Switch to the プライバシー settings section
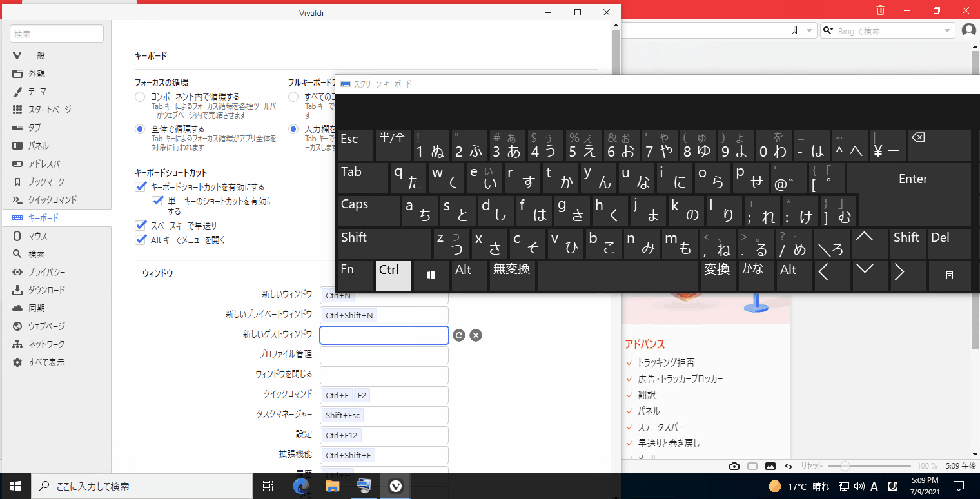The width and height of the screenshot is (980, 499). [x=46, y=272]
